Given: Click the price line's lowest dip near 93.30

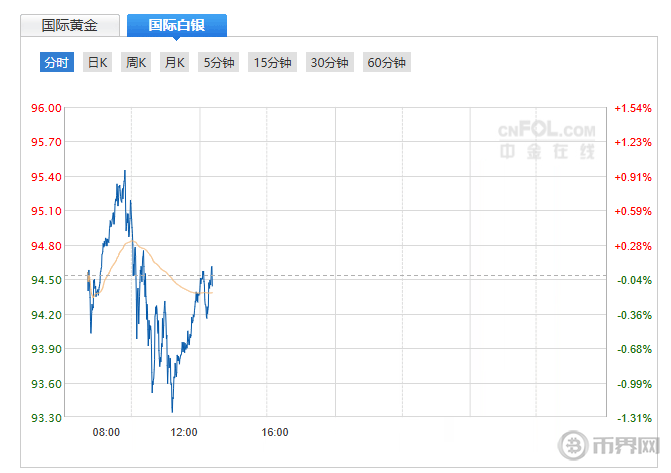Looking at the screenshot, I should coord(172,410).
